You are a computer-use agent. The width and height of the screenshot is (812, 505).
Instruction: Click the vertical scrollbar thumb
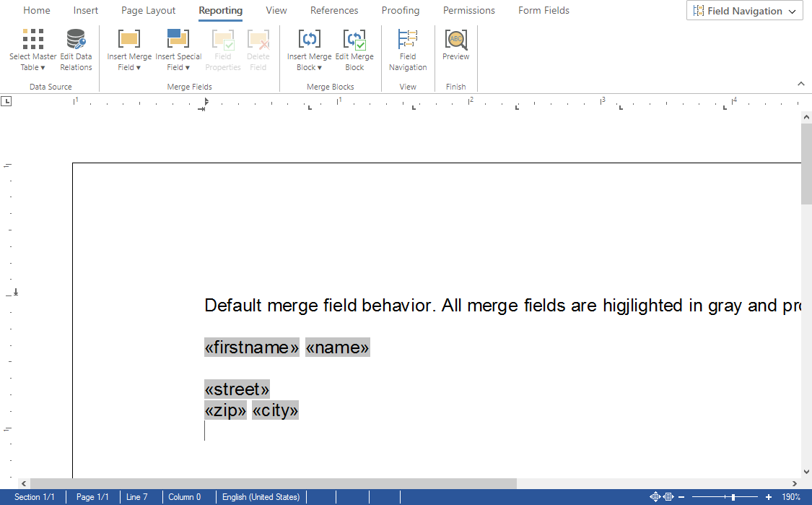[806, 163]
